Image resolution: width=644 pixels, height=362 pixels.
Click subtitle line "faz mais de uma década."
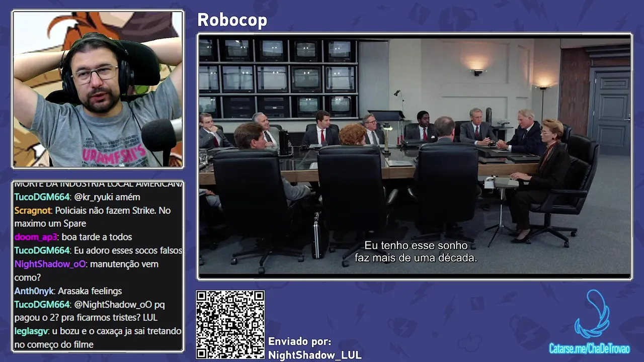click(416, 258)
